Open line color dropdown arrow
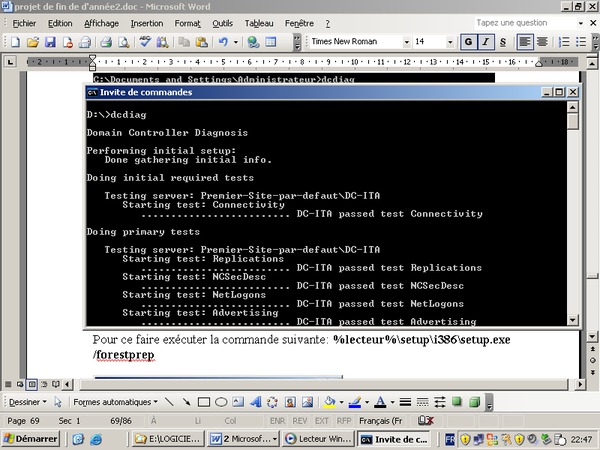Viewport: 600px width, 450px height. [x=367, y=402]
